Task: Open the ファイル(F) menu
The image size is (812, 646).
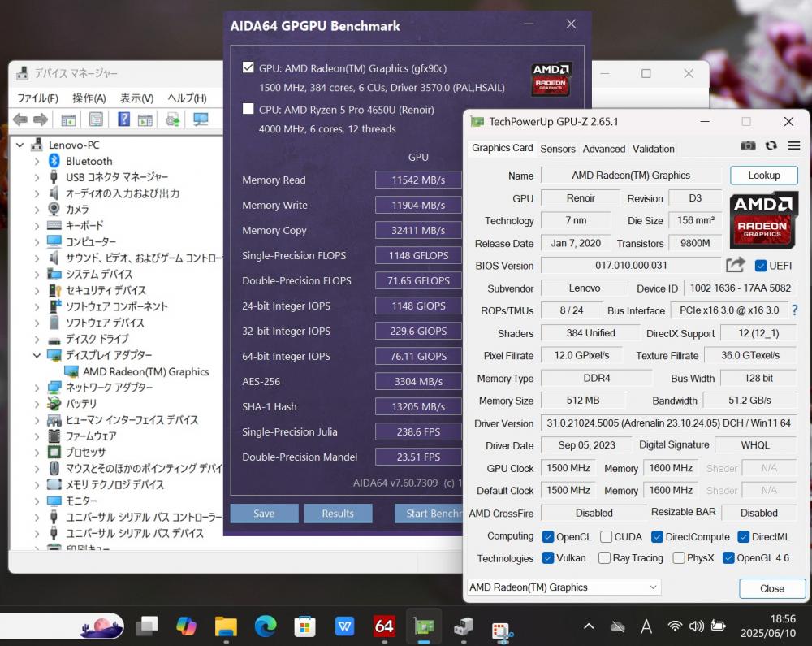Action: 37,98
